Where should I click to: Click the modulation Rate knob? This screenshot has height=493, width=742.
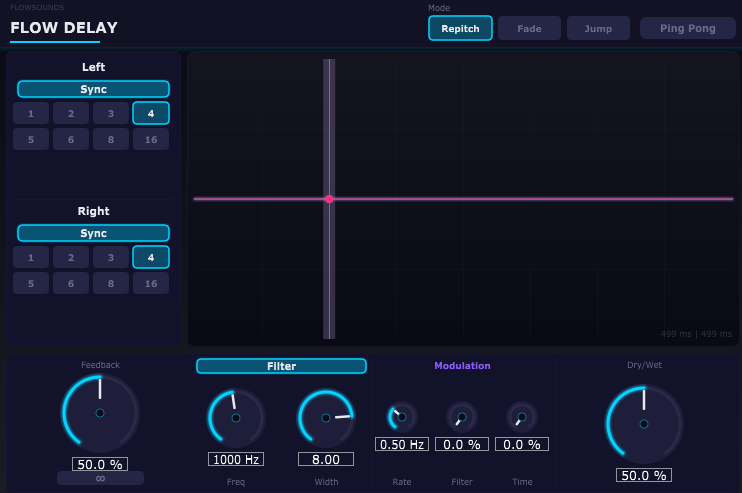[x=402, y=417]
